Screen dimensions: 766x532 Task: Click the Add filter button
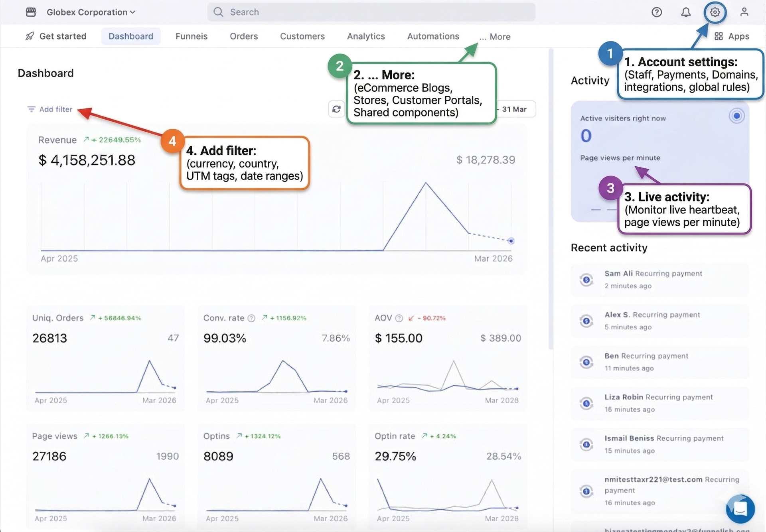click(x=50, y=109)
